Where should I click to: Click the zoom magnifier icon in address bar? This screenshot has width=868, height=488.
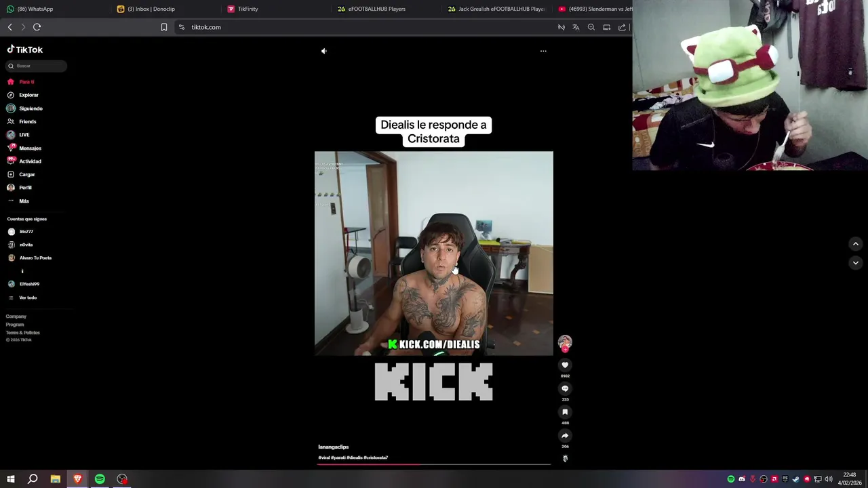click(x=591, y=27)
